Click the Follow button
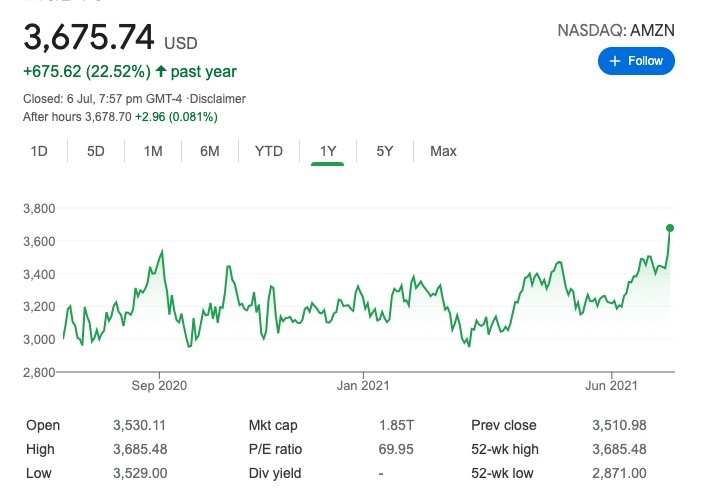This screenshot has width=708, height=503. pyautogui.click(x=636, y=61)
